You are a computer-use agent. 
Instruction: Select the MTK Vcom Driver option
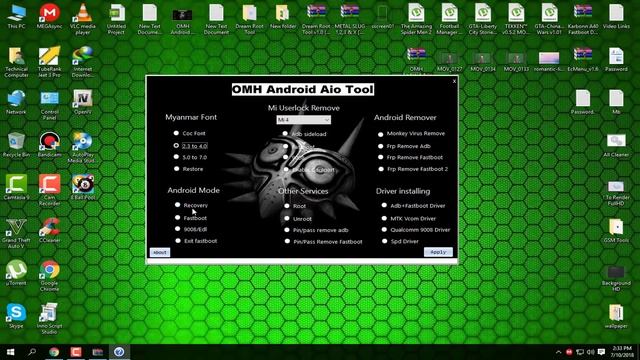tap(384, 218)
